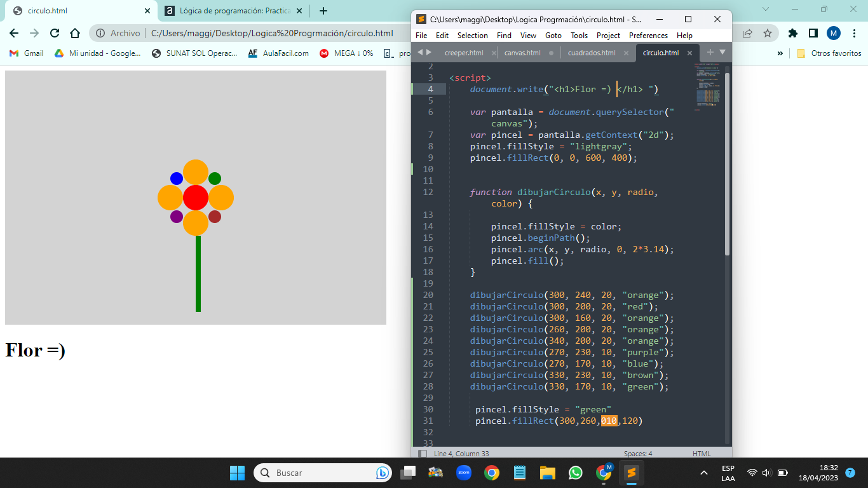Reload the circulo.html page in Chrome
Viewport: 868px width, 488px height.
55,33
